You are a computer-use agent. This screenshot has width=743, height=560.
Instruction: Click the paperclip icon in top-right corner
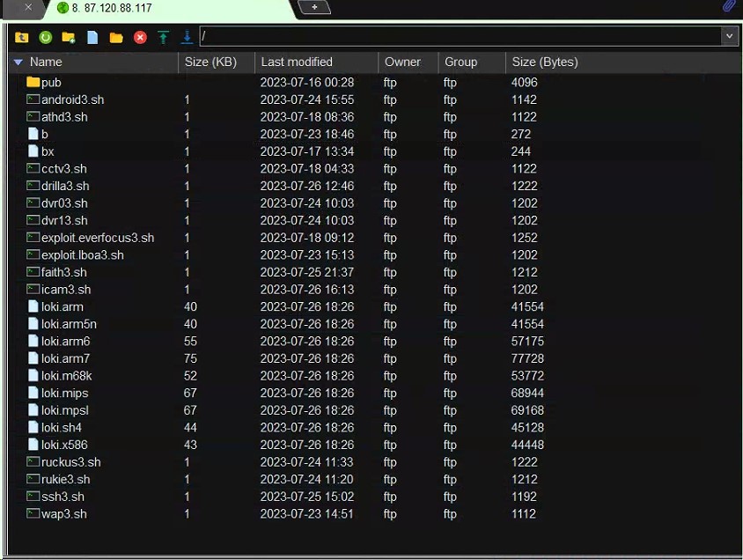click(729, 7)
